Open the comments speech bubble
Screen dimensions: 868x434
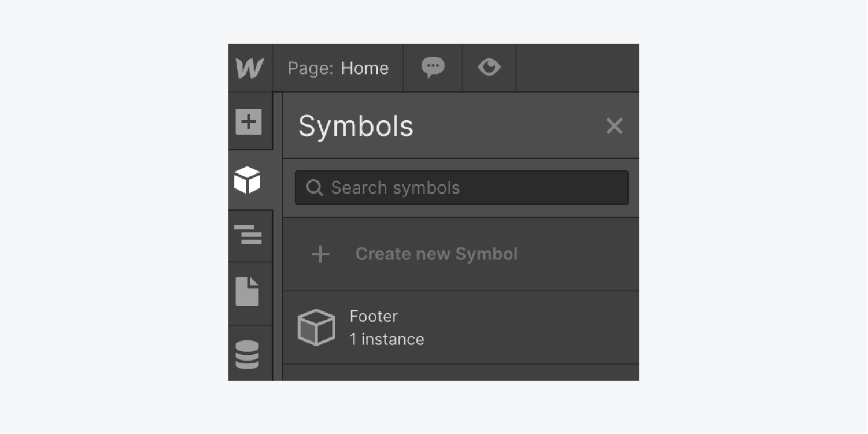(433, 68)
